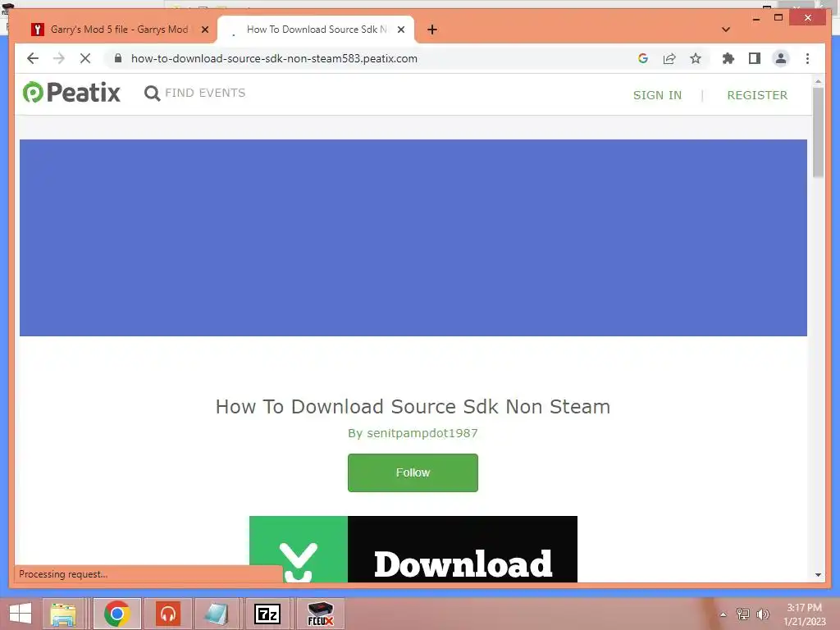Click the blue cover image banner
The width and height of the screenshot is (840, 630).
pos(413,238)
